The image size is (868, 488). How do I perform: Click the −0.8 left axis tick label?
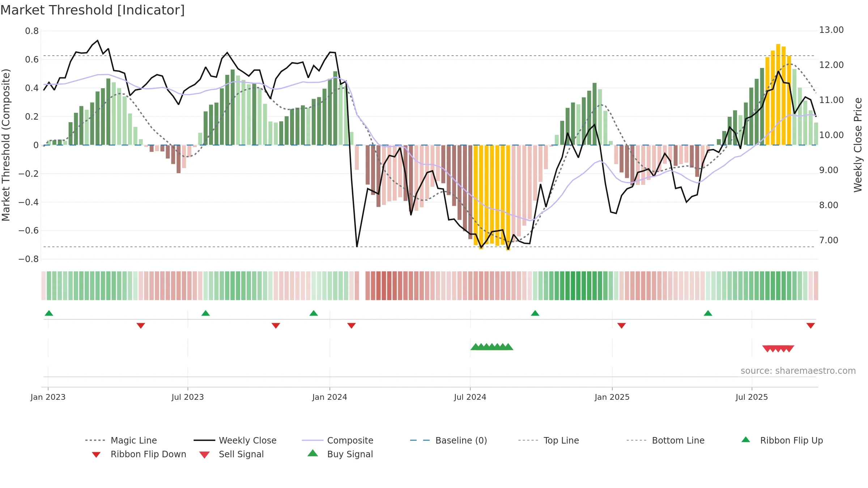pyautogui.click(x=29, y=259)
